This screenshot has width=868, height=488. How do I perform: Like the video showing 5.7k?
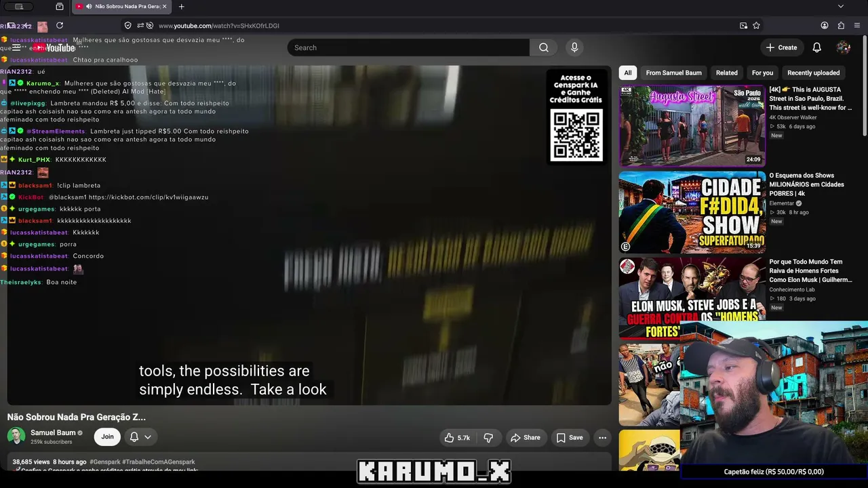[457, 438]
